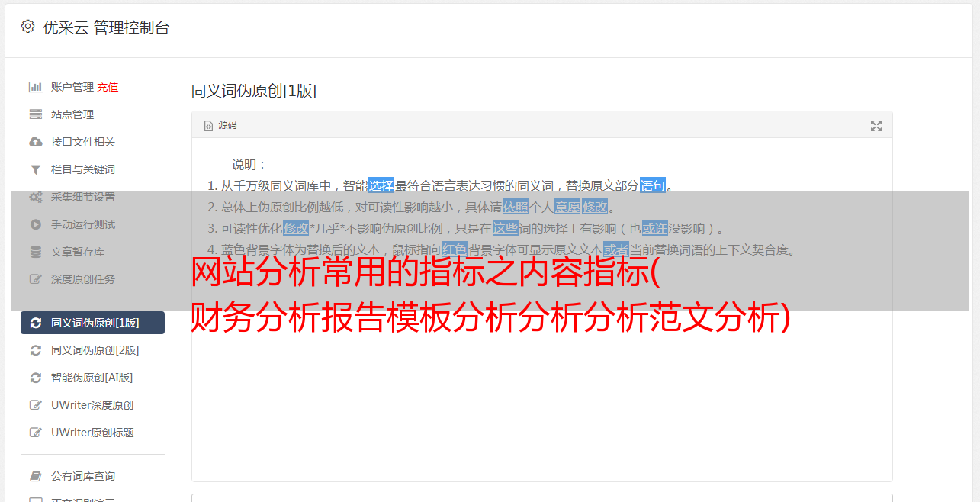980x502 pixels.
Task: Open the 公有词库查询 book icon
Action: (35, 476)
